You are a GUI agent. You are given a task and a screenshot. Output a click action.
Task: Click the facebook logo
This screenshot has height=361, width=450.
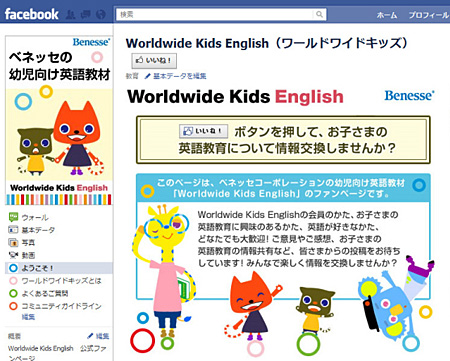[32, 14]
